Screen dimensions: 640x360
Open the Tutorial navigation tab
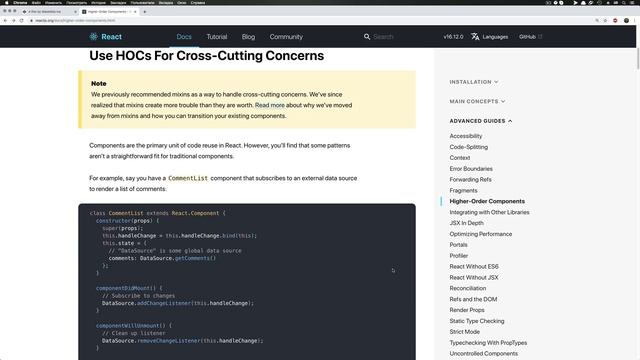point(217,37)
